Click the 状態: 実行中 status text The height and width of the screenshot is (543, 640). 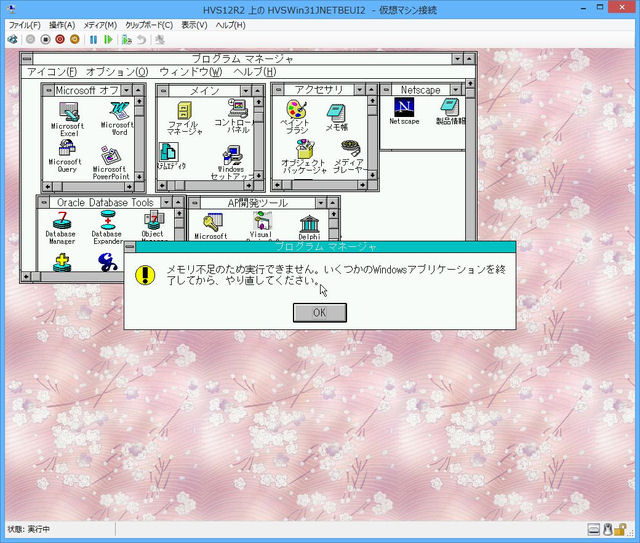pyautogui.click(x=29, y=529)
